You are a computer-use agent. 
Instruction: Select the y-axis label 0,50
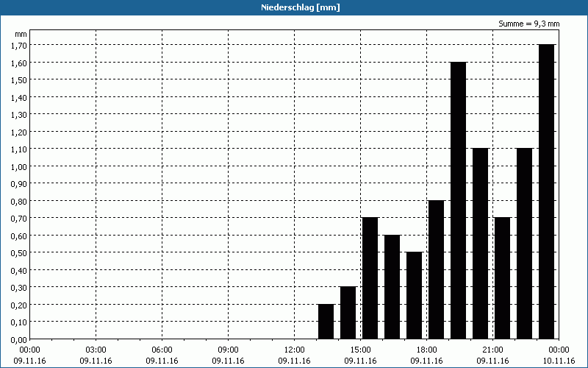pos(19,253)
